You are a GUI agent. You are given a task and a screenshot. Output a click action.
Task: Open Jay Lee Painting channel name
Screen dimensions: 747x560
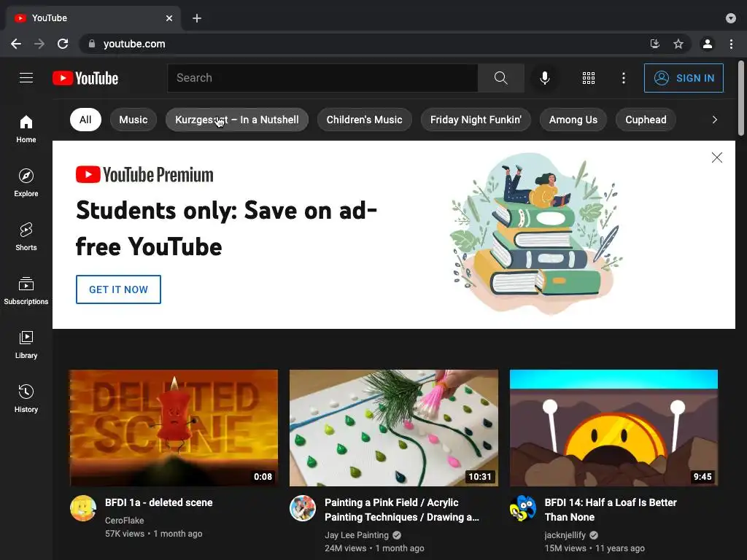[x=356, y=535]
